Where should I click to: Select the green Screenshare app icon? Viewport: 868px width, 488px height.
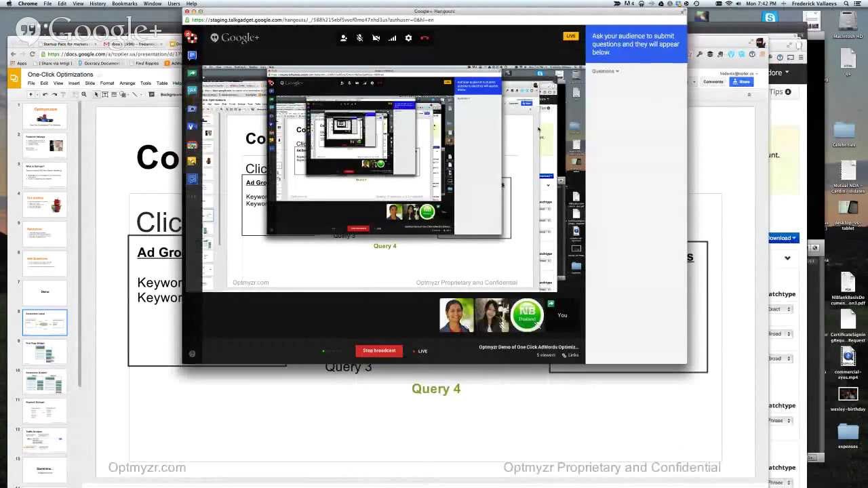coord(192,71)
